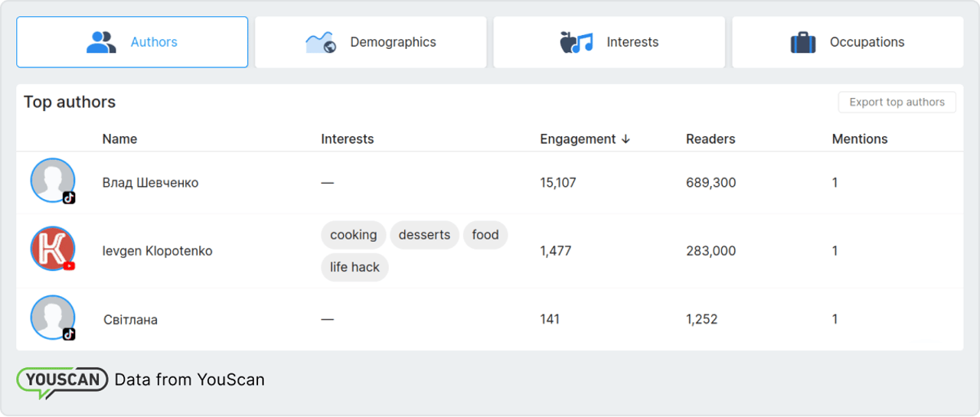
Task: Open author name Влад Шевченко
Action: tap(150, 183)
